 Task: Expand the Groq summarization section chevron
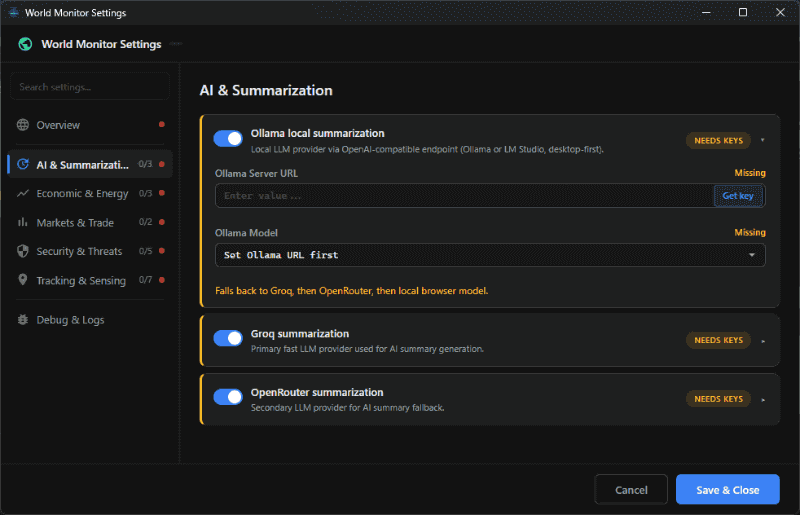[762, 341]
